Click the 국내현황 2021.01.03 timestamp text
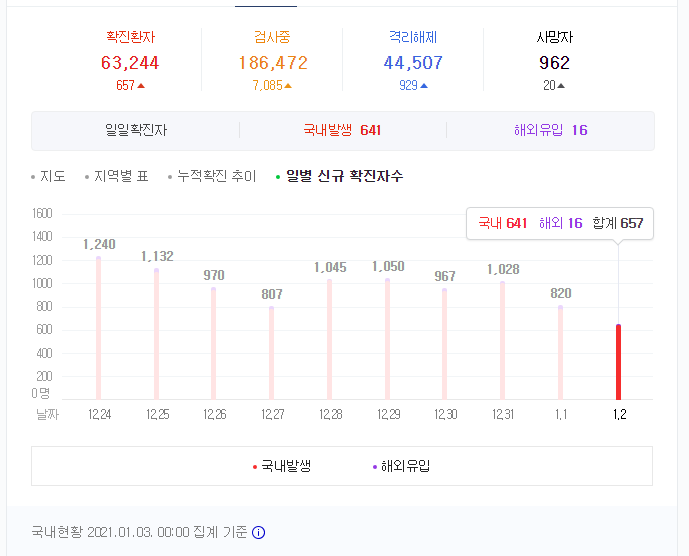 (x=139, y=532)
